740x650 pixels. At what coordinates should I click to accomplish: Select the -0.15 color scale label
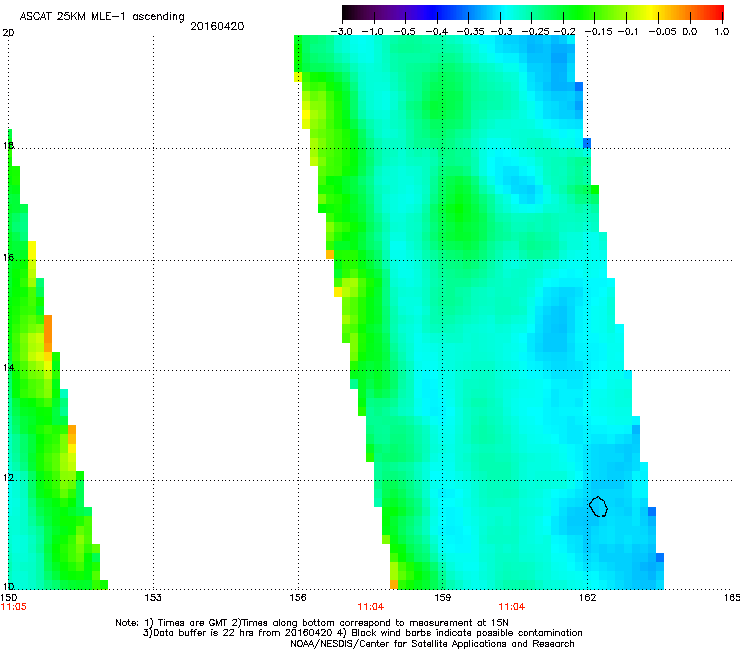click(598, 32)
